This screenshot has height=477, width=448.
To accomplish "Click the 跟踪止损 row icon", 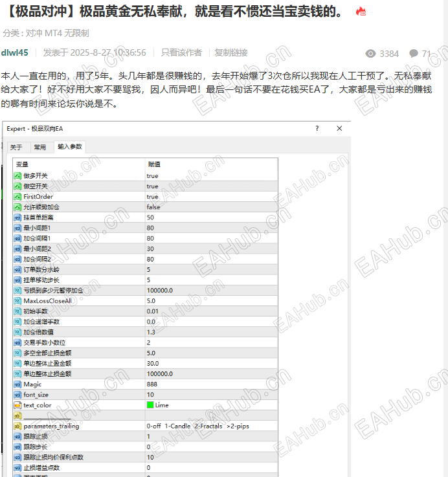I will [17, 436].
